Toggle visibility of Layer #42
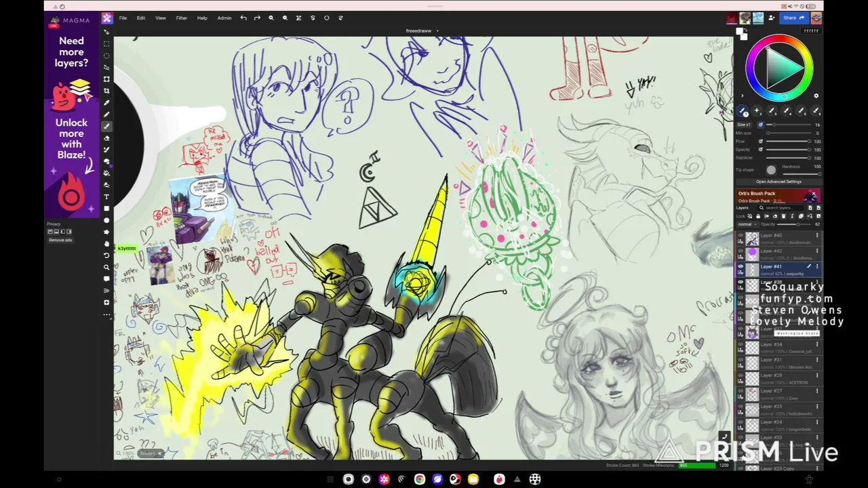This screenshot has width=868, height=488. click(x=741, y=251)
